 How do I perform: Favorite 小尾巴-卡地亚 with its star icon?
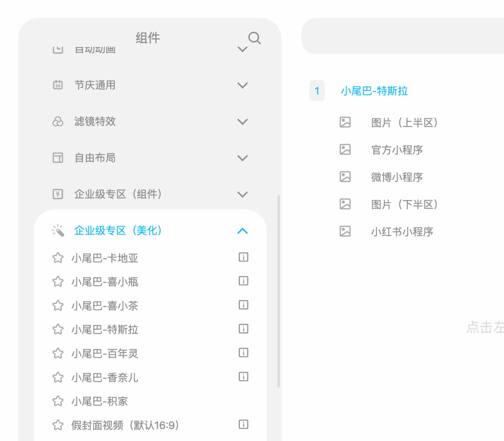[x=58, y=258]
